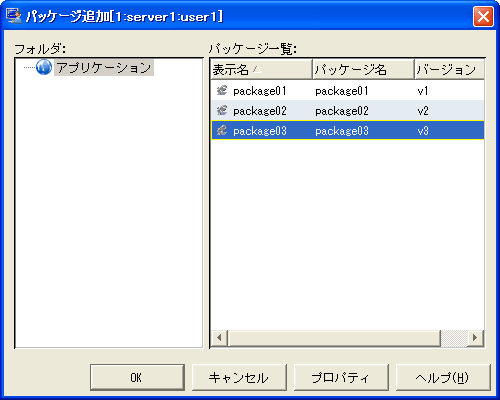Click the キャンセル button

pos(239,377)
